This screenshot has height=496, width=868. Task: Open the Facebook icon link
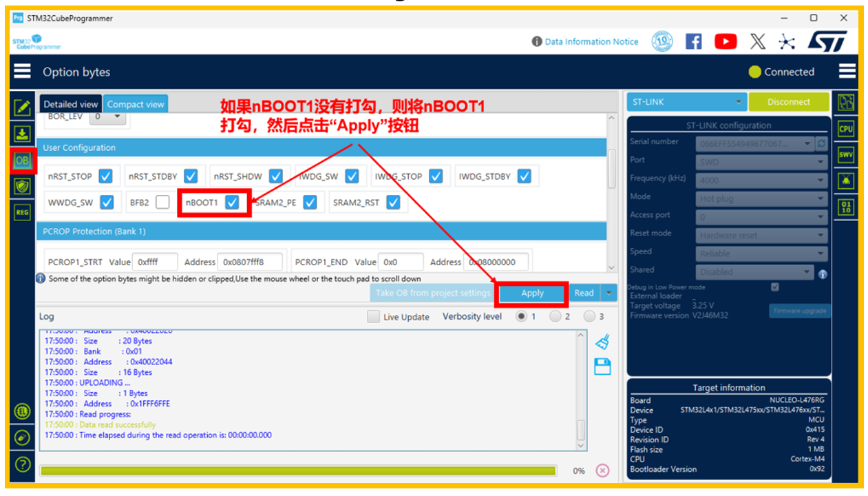point(694,41)
